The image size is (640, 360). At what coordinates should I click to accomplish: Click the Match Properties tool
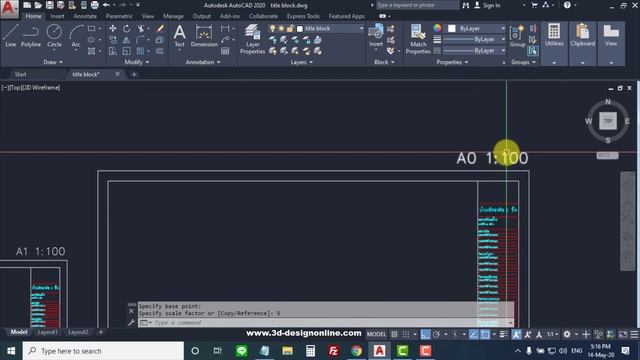point(418,39)
